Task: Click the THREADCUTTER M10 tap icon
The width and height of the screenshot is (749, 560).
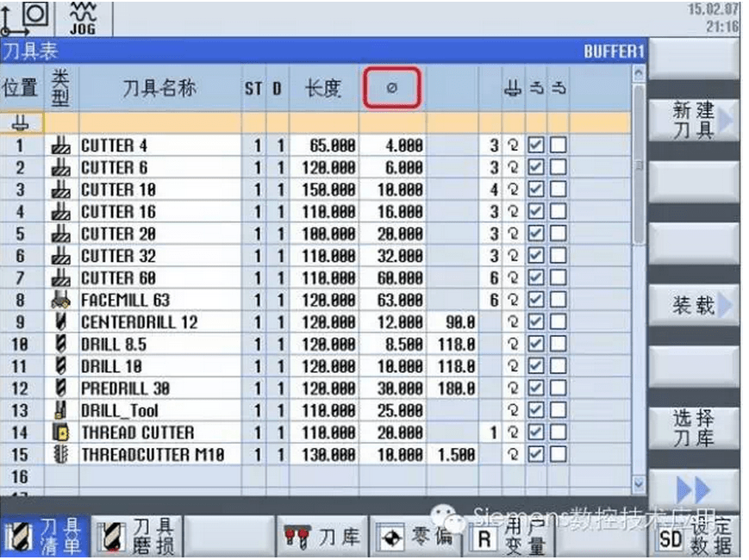Action: [60, 454]
